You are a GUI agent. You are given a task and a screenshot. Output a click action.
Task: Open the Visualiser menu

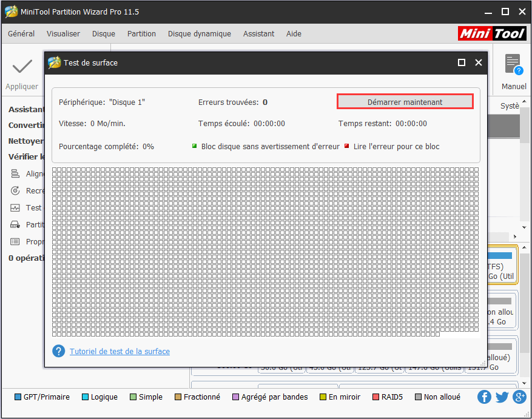click(x=64, y=33)
